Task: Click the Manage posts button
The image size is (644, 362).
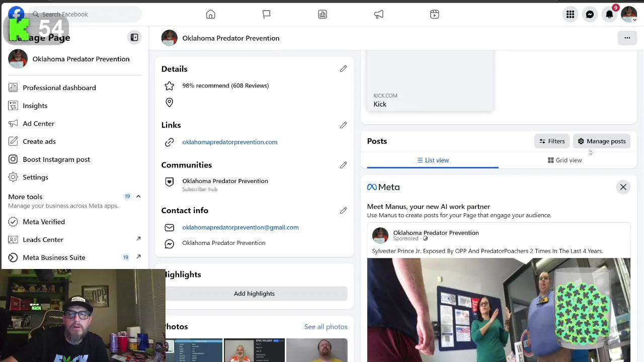Action: pyautogui.click(x=602, y=141)
